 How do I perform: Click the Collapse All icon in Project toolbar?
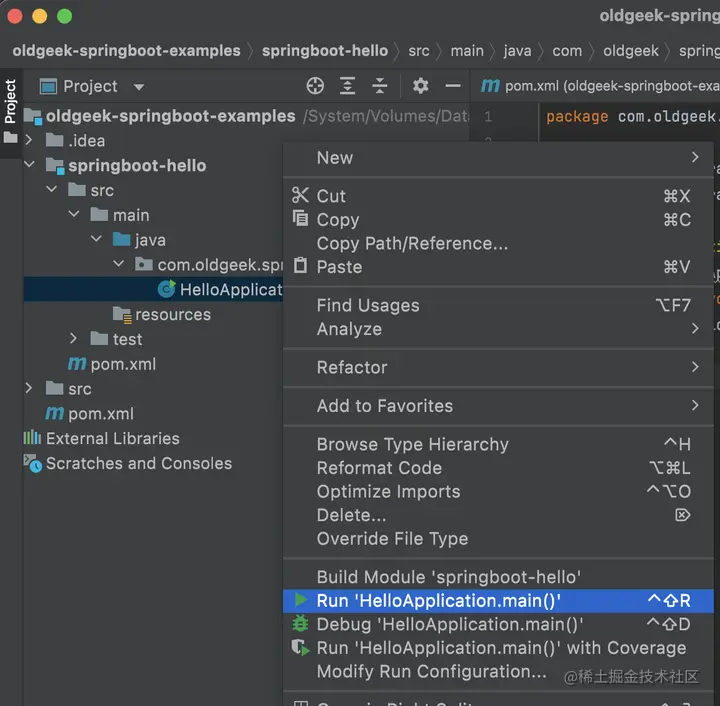380,86
